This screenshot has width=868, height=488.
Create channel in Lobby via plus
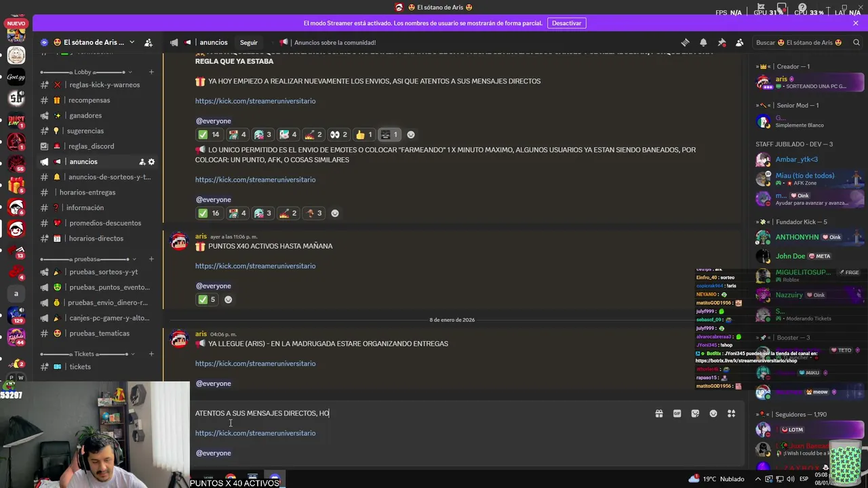(x=151, y=72)
